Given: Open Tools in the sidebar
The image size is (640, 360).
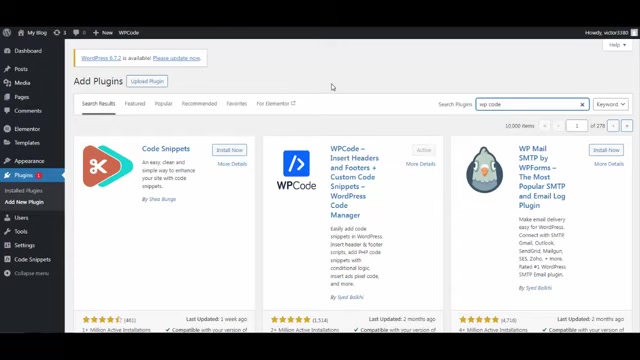Looking at the screenshot, I should pos(21,232).
